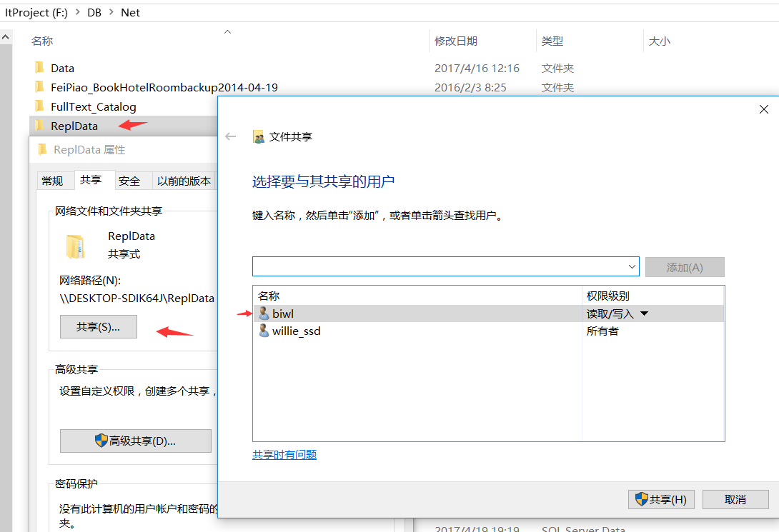Viewport: 779px width, 532px height.
Task: Click the Data folder icon
Action: click(39, 68)
